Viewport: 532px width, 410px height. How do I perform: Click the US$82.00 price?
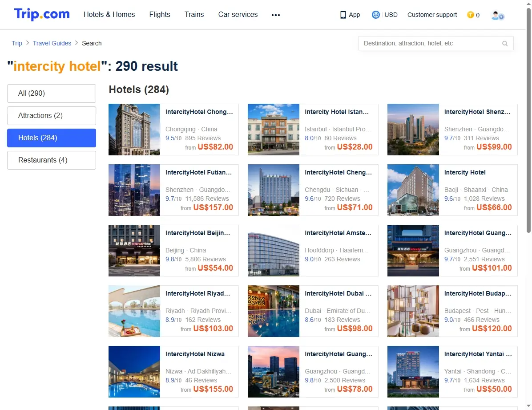[215, 147]
